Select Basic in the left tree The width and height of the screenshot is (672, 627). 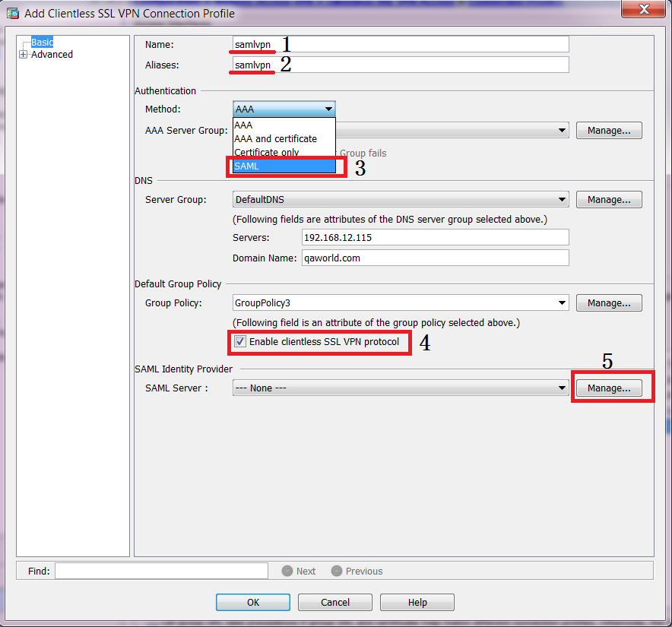[42, 43]
